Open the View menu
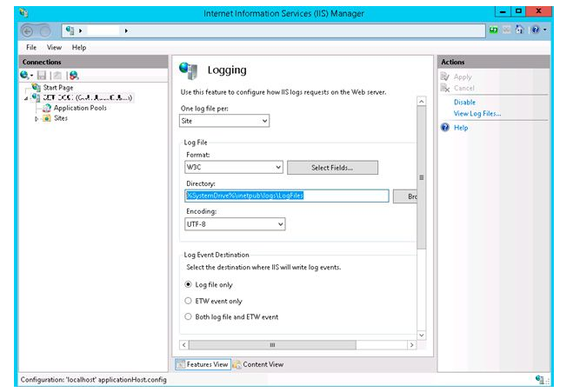The width and height of the screenshot is (580, 392). point(54,47)
